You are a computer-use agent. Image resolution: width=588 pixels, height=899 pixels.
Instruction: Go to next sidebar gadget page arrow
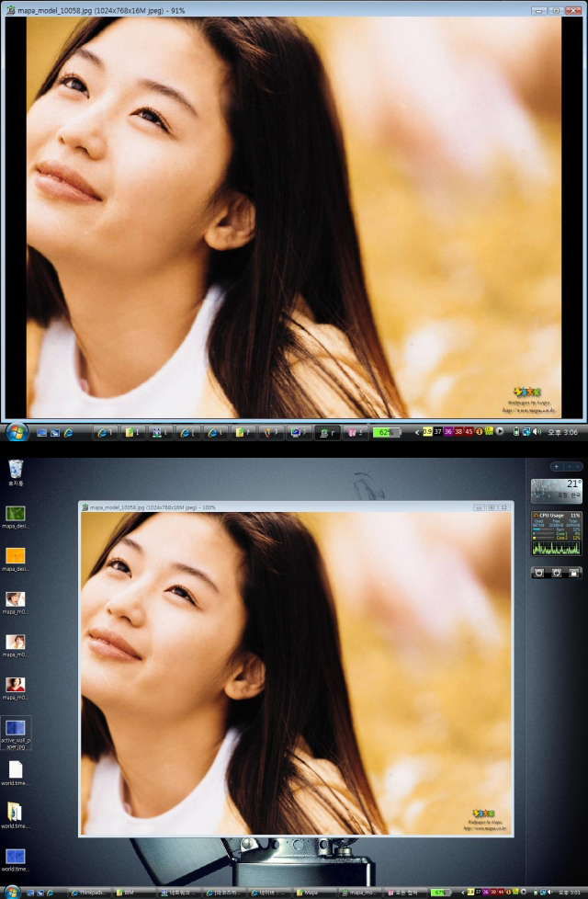[x=577, y=467]
